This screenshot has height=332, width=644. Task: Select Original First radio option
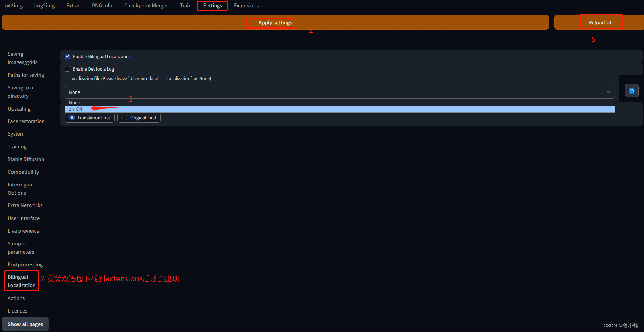[x=139, y=118]
